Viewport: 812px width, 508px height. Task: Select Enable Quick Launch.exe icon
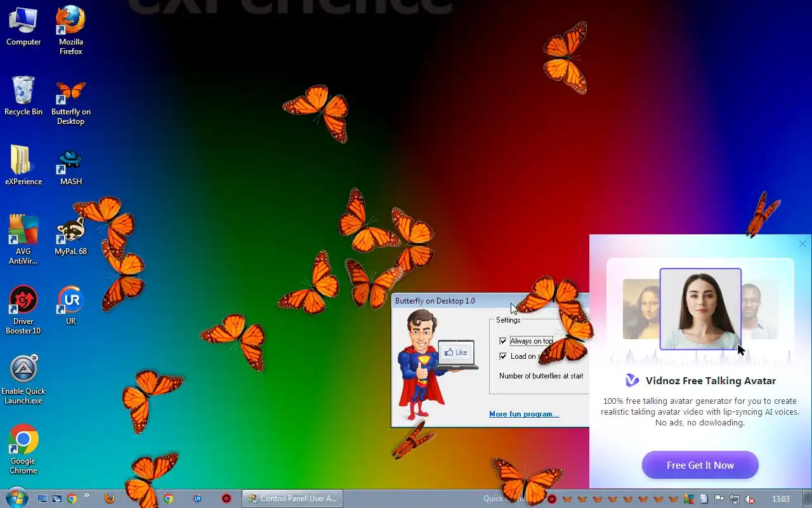coord(24,380)
